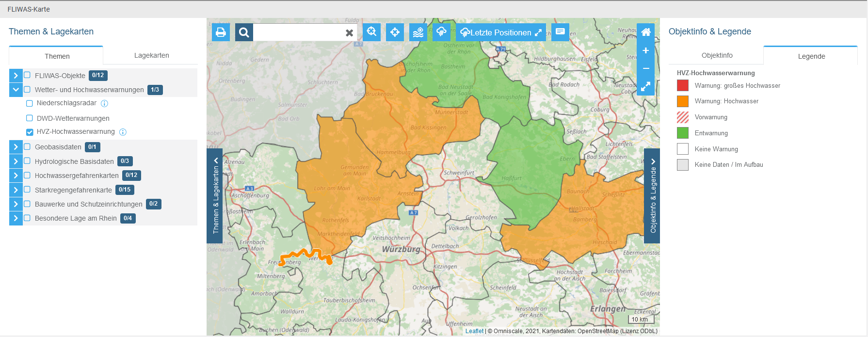Zoom out with the minus button
The height and width of the screenshot is (337, 868).
click(645, 68)
